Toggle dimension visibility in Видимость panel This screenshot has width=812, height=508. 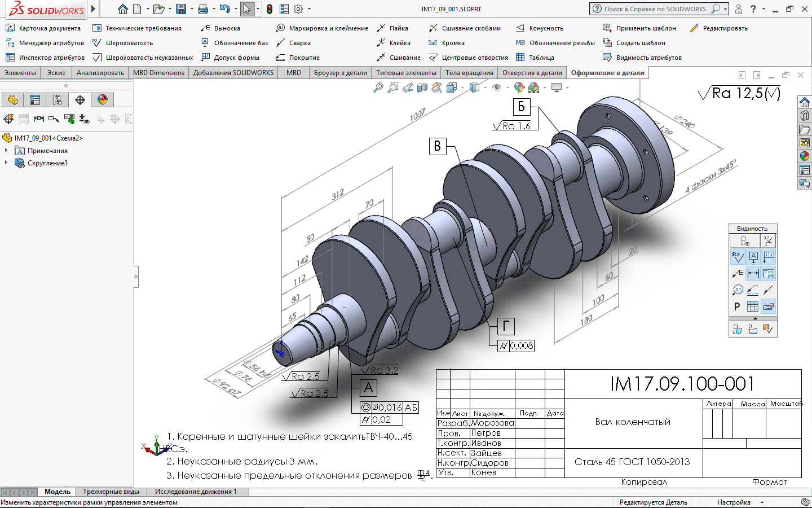click(753, 274)
